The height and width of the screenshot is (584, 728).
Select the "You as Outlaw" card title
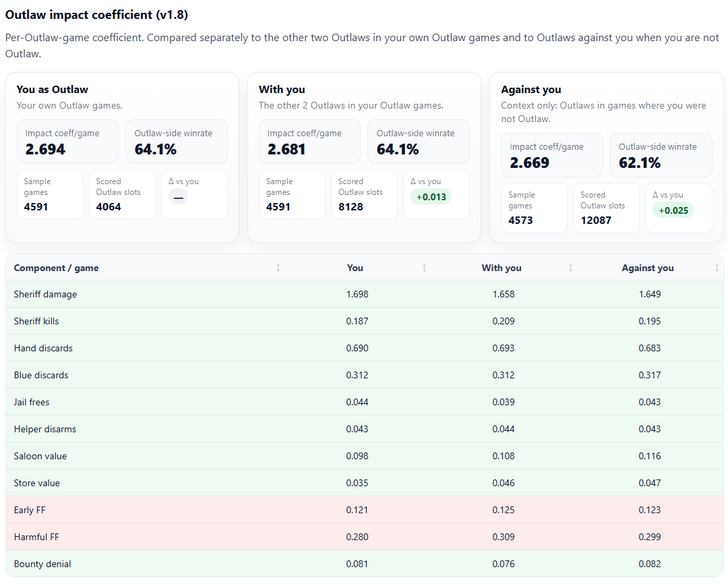[x=52, y=90]
